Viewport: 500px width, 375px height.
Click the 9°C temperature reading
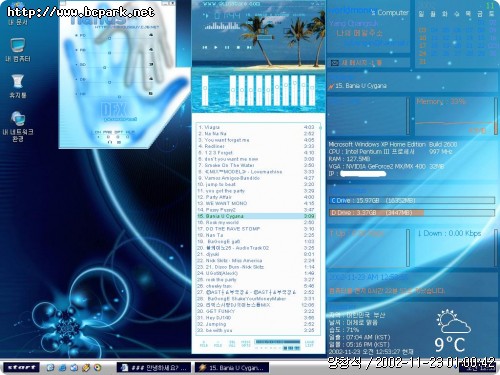click(x=450, y=344)
